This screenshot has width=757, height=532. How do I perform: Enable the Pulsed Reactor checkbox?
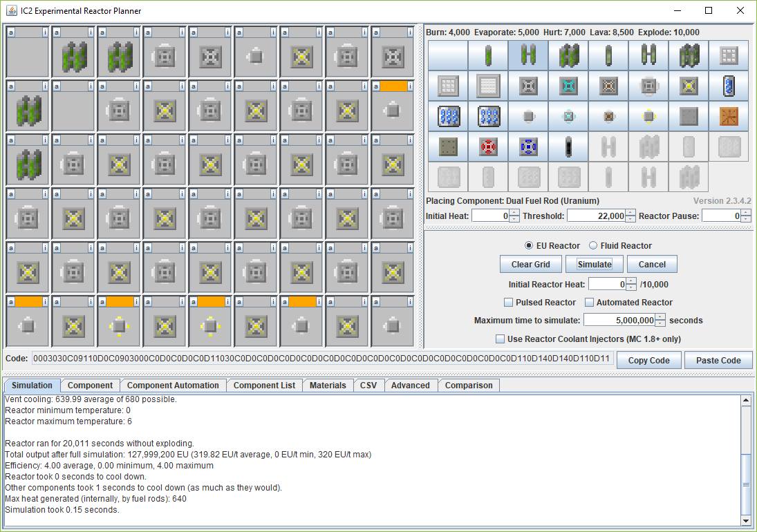point(509,303)
